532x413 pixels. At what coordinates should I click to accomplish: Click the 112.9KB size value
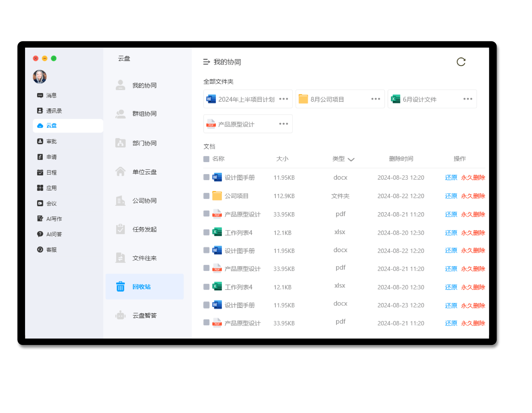[284, 196]
